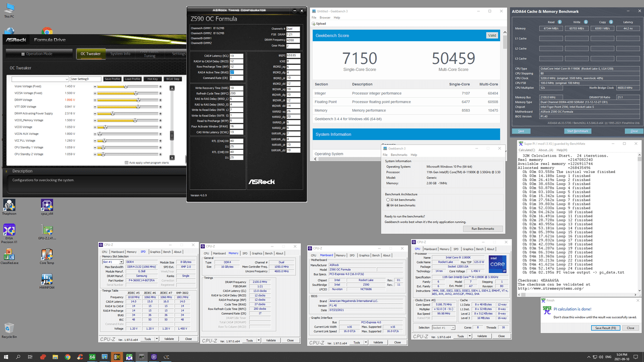Switch to System Info tab in Formula Drive
Screen dimensions: 644x362
(x=120, y=54)
